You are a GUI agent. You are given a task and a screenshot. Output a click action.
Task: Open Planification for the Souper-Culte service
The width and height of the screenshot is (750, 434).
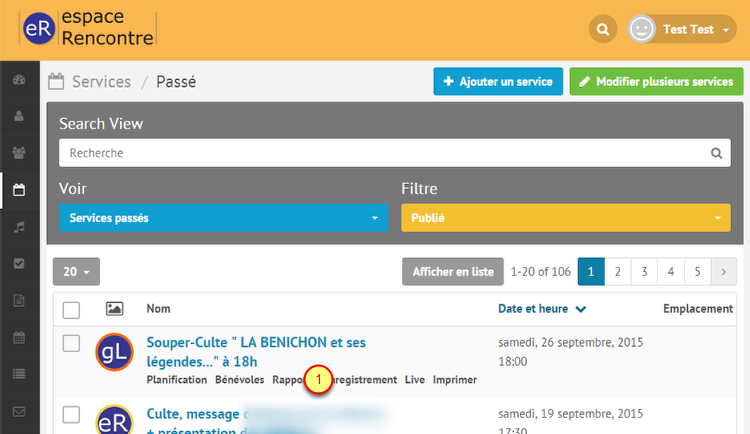point(176,379)
